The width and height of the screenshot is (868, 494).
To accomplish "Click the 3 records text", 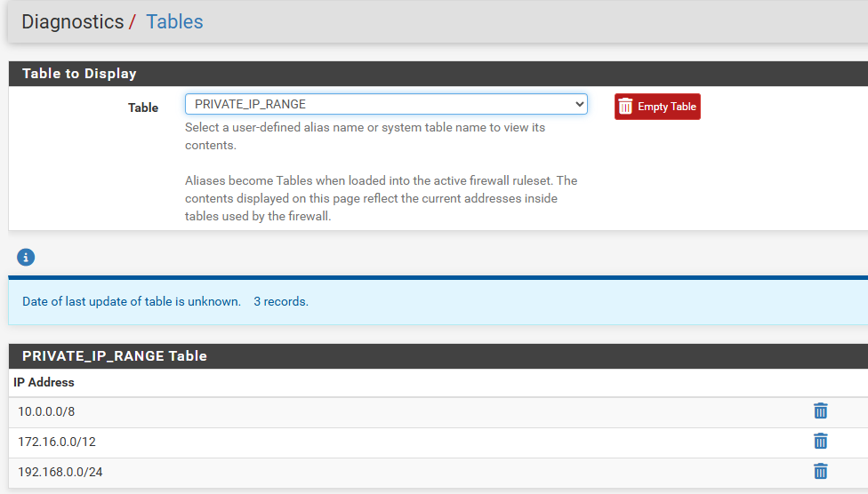I will (x=280, y=301).
